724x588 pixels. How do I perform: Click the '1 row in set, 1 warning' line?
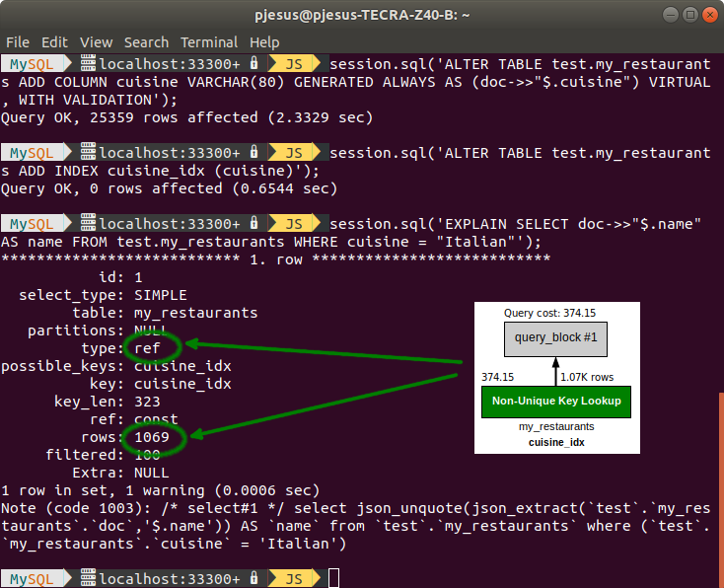pos(160,490)
